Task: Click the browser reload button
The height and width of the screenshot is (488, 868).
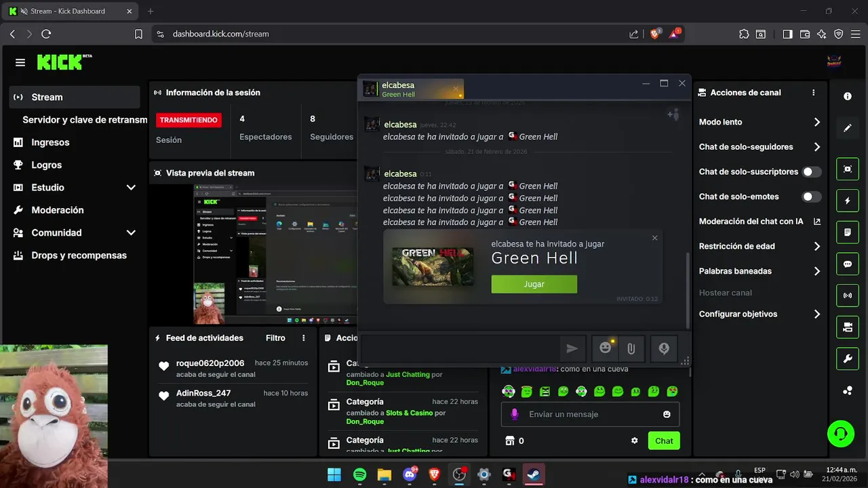Action: click(x=46, y=34)
